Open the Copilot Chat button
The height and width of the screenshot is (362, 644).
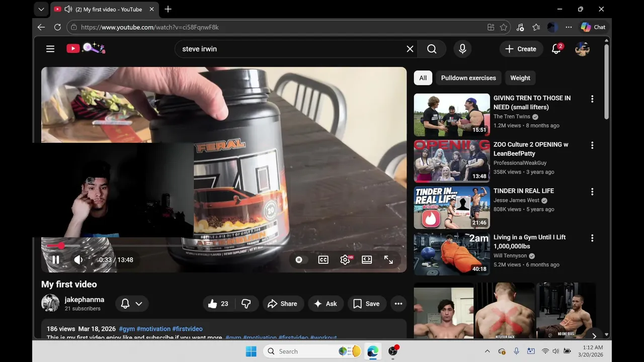[x=593, y=27]
